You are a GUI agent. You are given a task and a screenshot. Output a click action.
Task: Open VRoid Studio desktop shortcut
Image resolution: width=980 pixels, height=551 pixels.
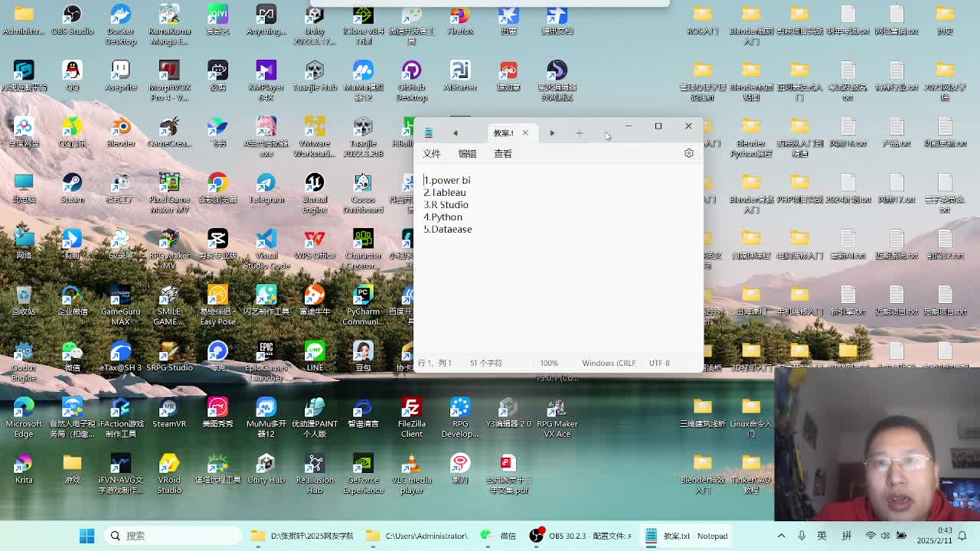click(169, 472)
